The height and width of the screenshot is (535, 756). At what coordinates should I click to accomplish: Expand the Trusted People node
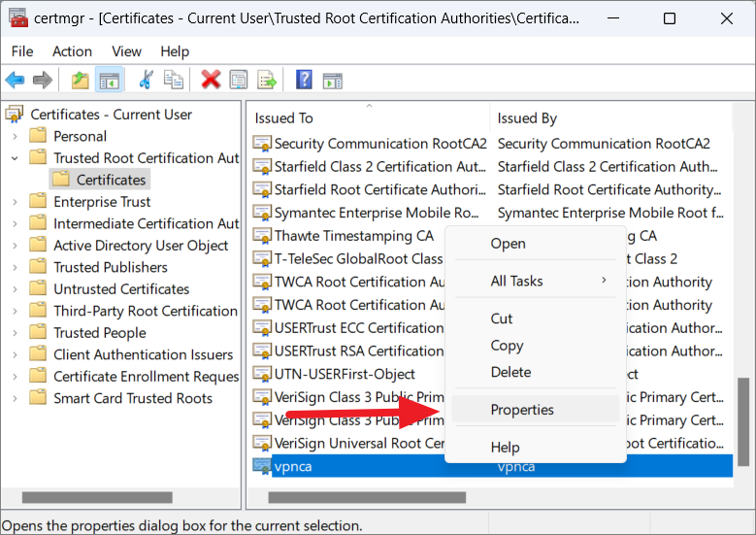coord(15,333)
